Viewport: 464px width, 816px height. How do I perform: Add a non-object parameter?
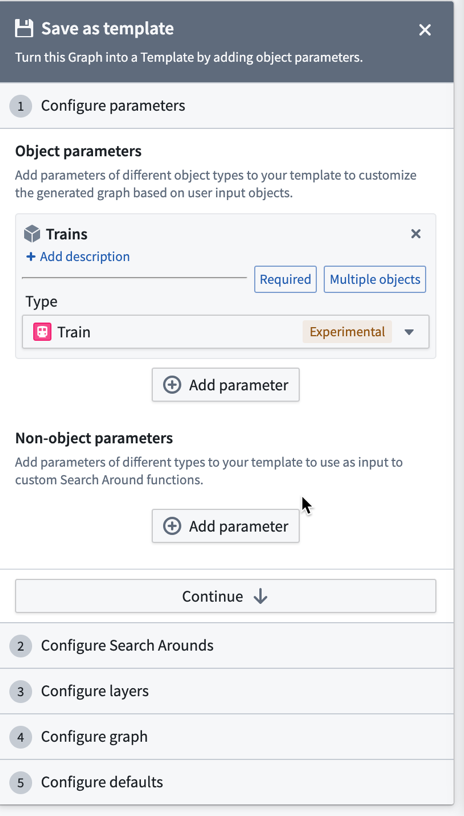point(226,526)
